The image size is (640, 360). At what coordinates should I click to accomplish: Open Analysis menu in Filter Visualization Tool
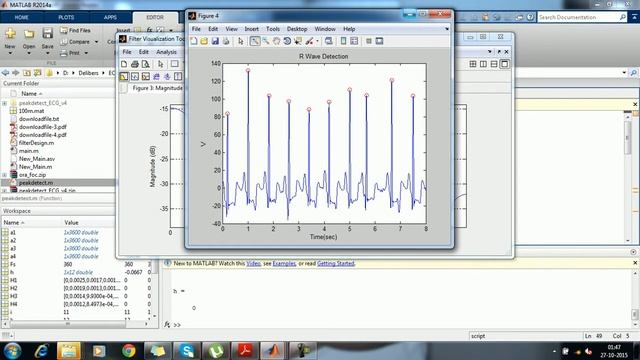tap(166, 52)
